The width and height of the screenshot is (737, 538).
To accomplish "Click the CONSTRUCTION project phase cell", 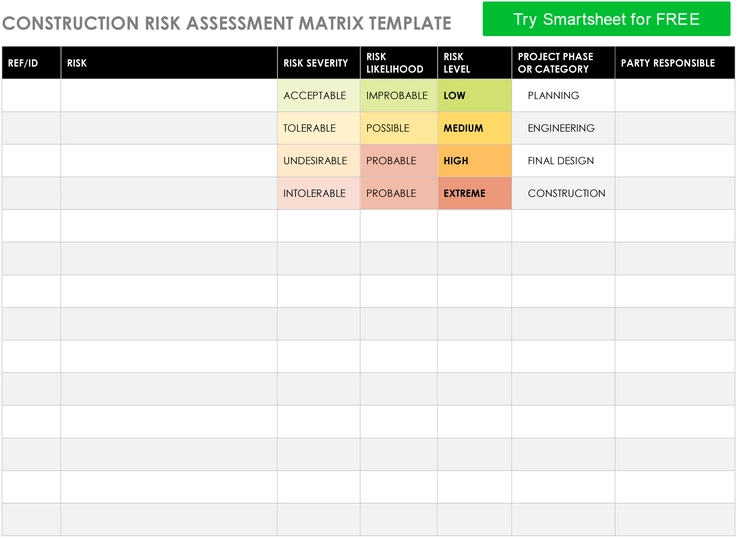I will [563, 193].
